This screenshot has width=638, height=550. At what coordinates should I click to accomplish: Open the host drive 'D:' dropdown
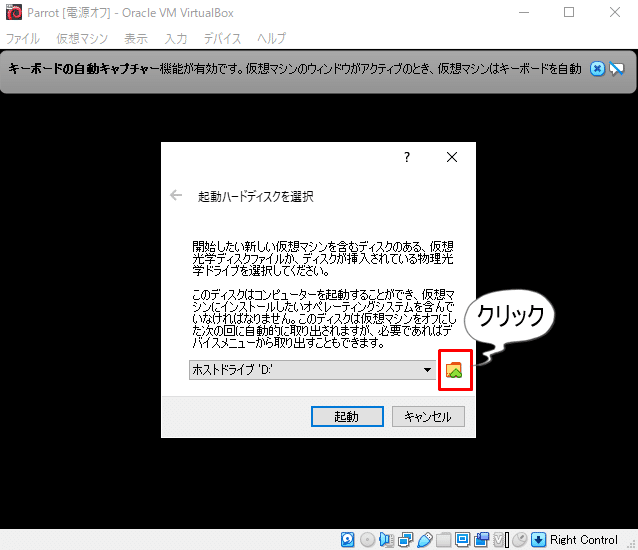[312, 370]
